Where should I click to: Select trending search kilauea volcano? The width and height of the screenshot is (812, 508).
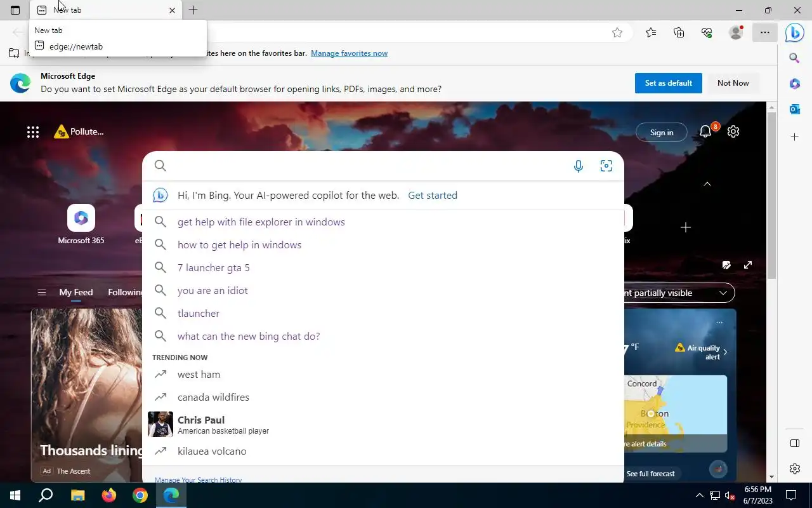click(383, 451)
